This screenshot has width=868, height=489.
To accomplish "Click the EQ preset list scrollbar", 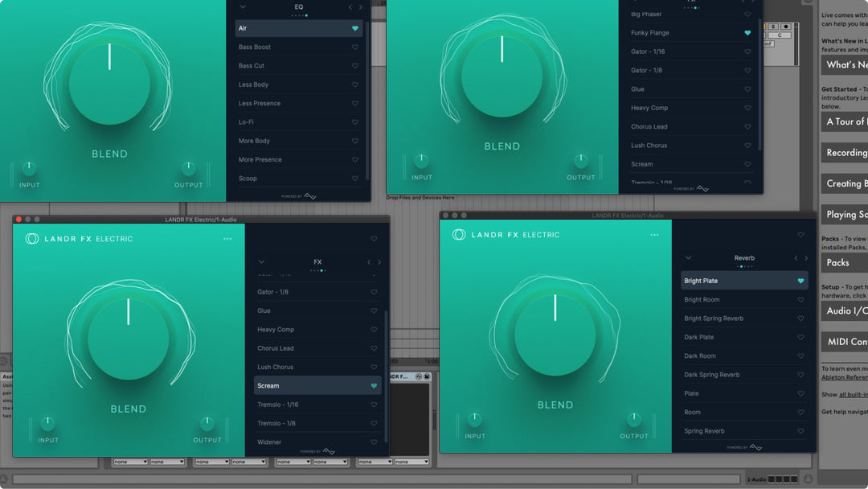I will [x=367, y=100].
